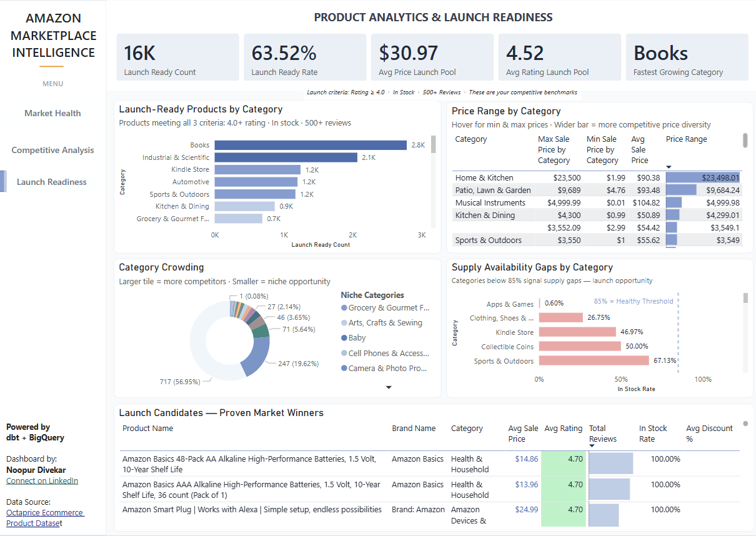Click the Launch Ready Rate 63.52% card
756x536 pixels.
305,57
